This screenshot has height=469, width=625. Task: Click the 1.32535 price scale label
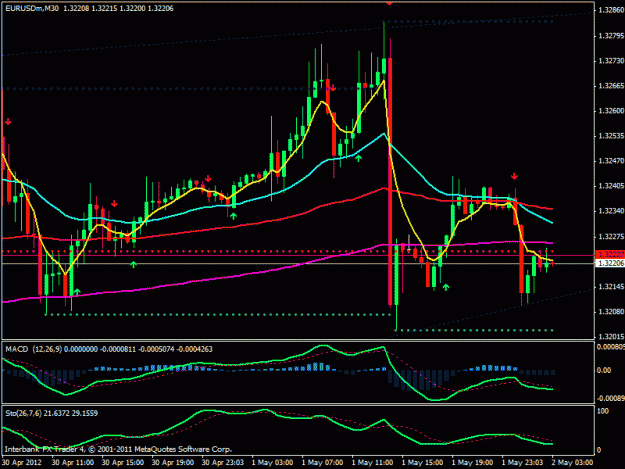[x=611, y=136]
